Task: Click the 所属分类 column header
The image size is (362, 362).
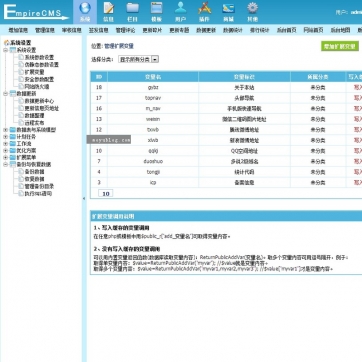Action: 318,77
